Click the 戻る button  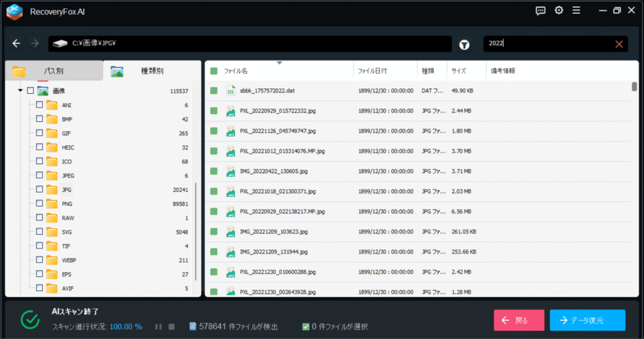pyautogui.click(x=519, y=320)
